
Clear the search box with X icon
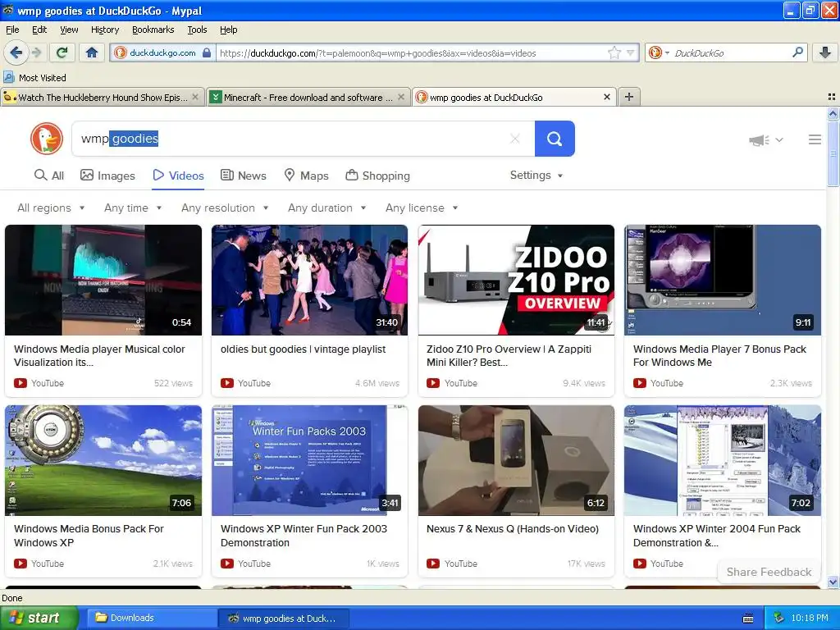pyautogui.click(x=515, y=139)
